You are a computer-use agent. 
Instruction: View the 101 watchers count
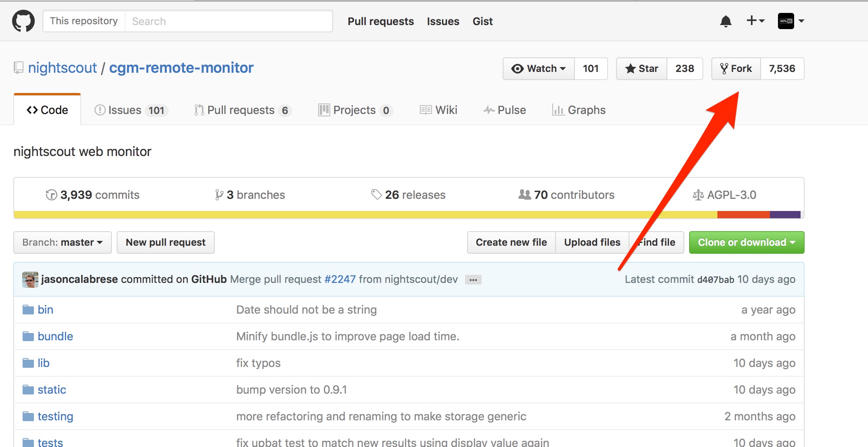[591, 69]
